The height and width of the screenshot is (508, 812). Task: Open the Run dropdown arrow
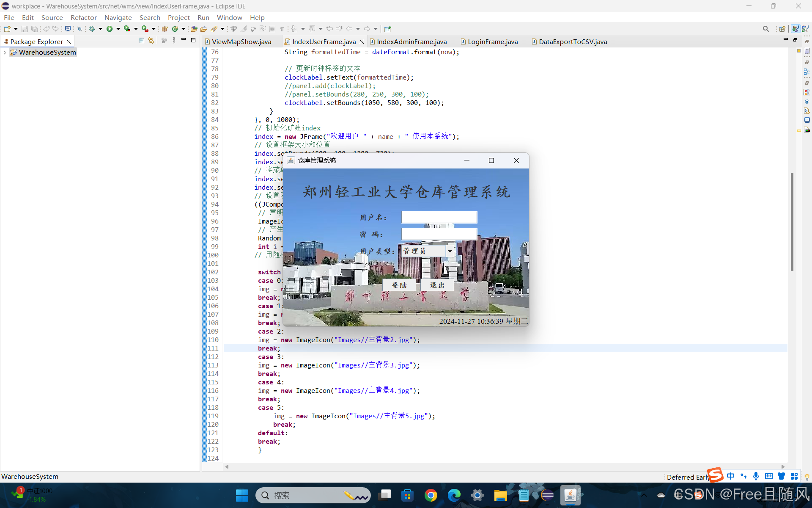118,29
